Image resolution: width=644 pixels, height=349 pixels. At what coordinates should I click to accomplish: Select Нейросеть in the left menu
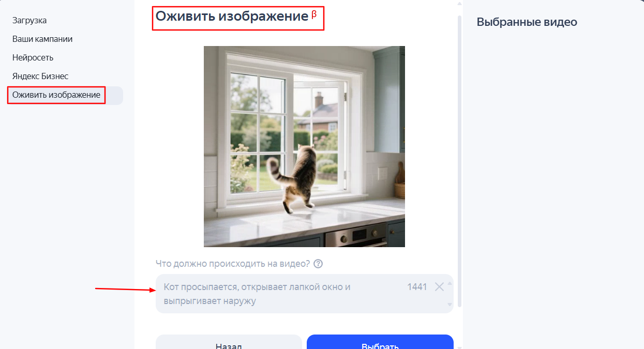click(x=33, y=58)
